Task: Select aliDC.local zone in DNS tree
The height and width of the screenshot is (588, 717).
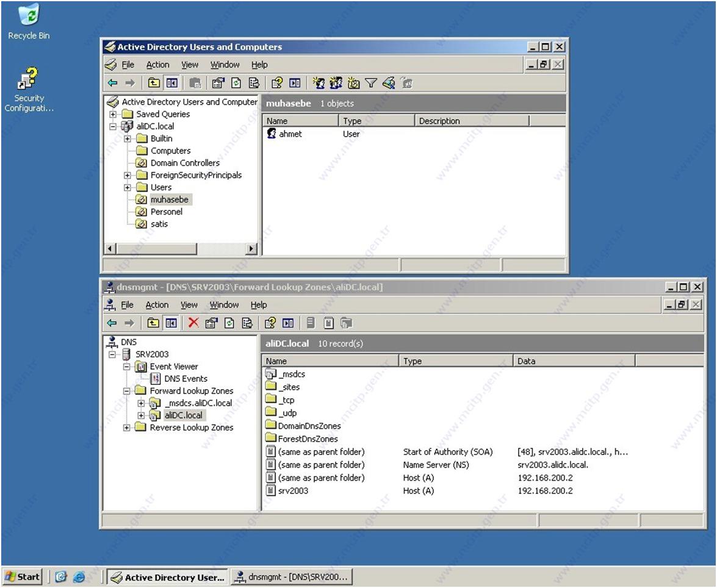Action: (183, 415)
